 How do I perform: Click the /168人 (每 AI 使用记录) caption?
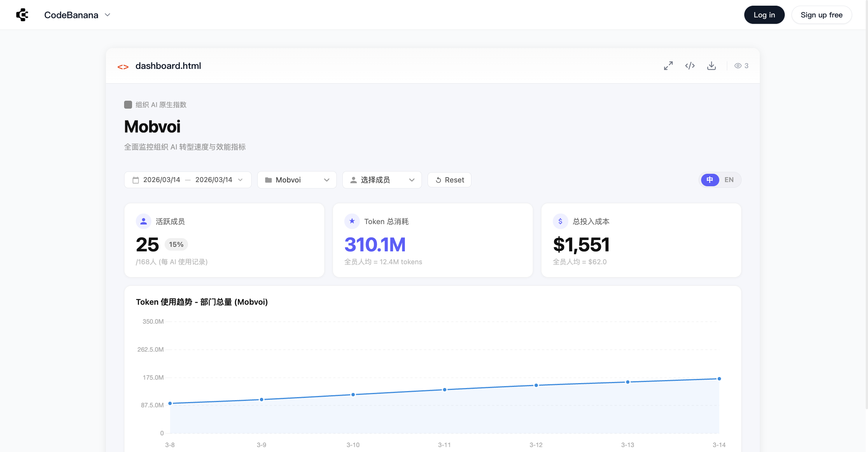click(x=172, y=262)
